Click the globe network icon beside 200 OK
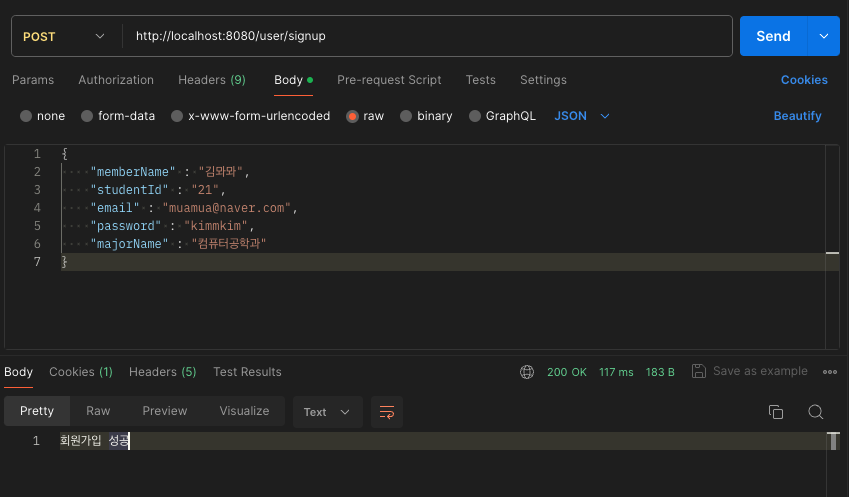 click(x=527, y=372)
